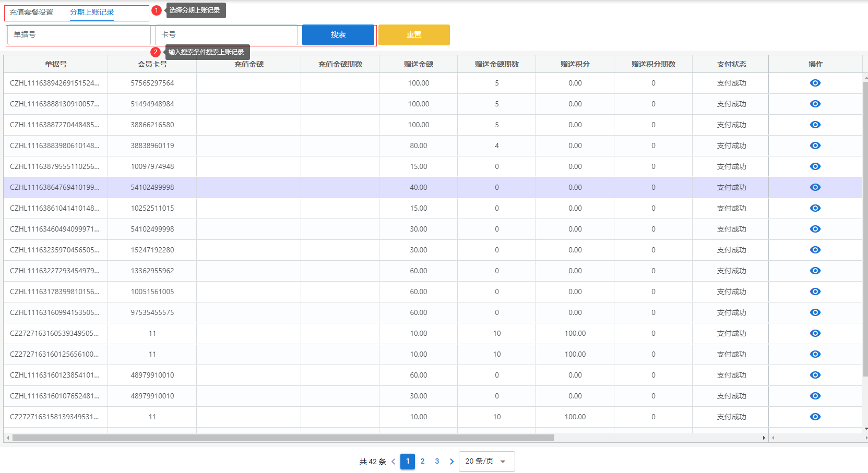This screenshot has width=868, height=473.
Task: Switch to 充值套餐设置 tab
Action: coord(31,12)
